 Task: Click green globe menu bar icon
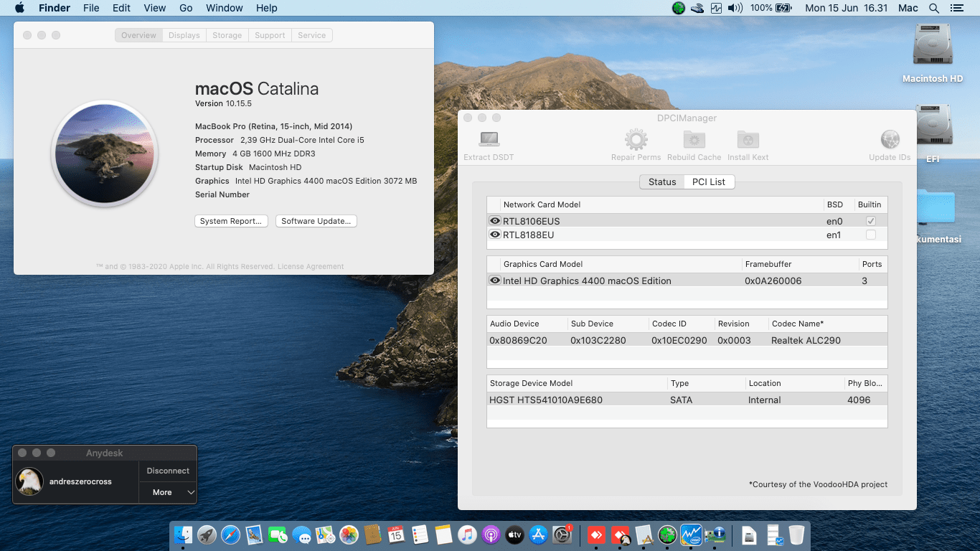click(x=679, y=8)
